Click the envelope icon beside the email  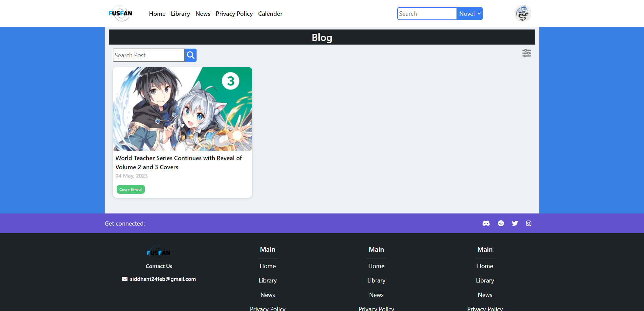tap(125, 279)
